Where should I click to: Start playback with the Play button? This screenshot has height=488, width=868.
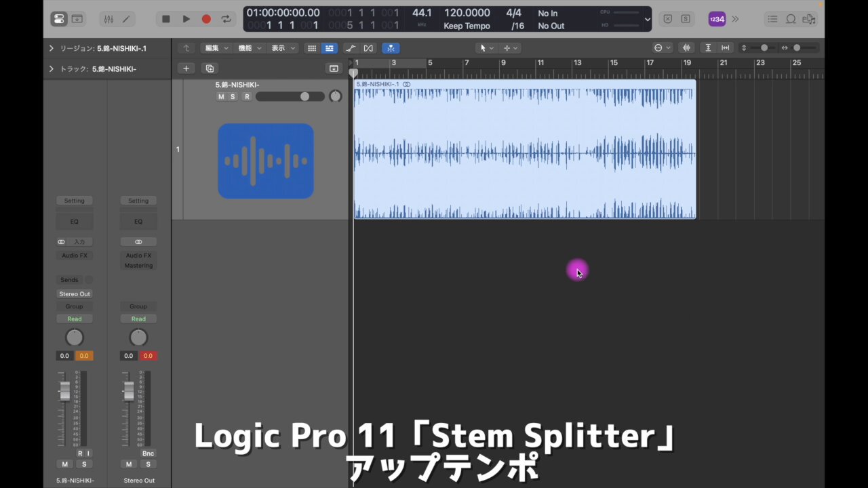tap(186, 19)
